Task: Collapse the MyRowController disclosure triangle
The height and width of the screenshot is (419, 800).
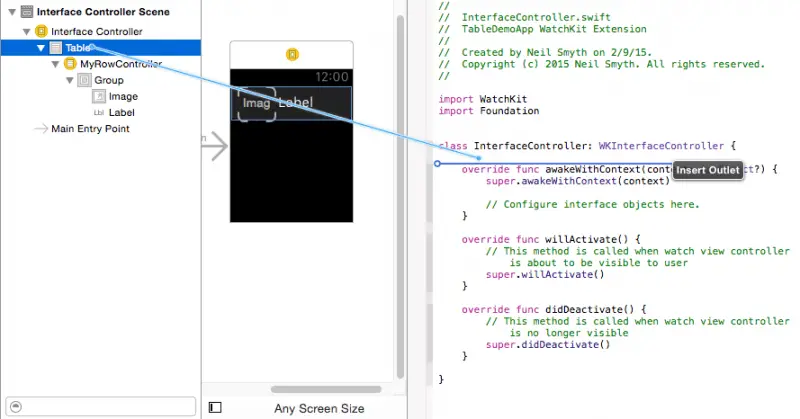Action: (x=55, y=64)
